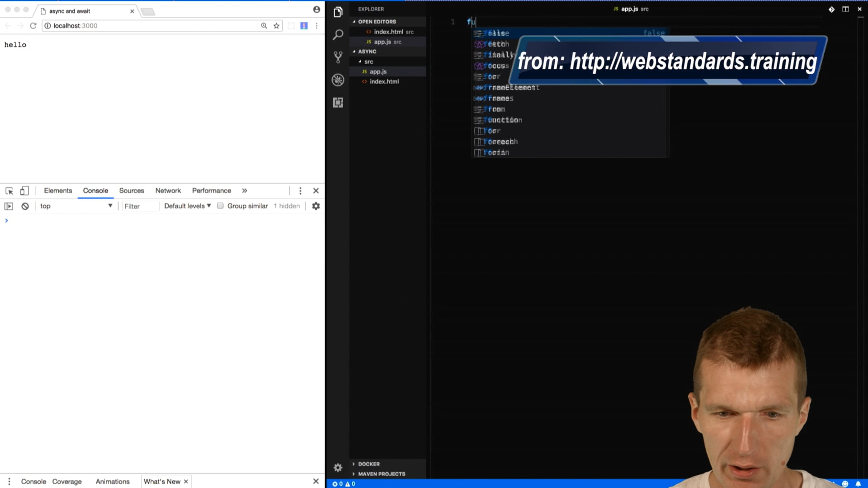Screen dimensions: 868x488
Task: Enable the Group similar checkbox
Action: point(220,206)
